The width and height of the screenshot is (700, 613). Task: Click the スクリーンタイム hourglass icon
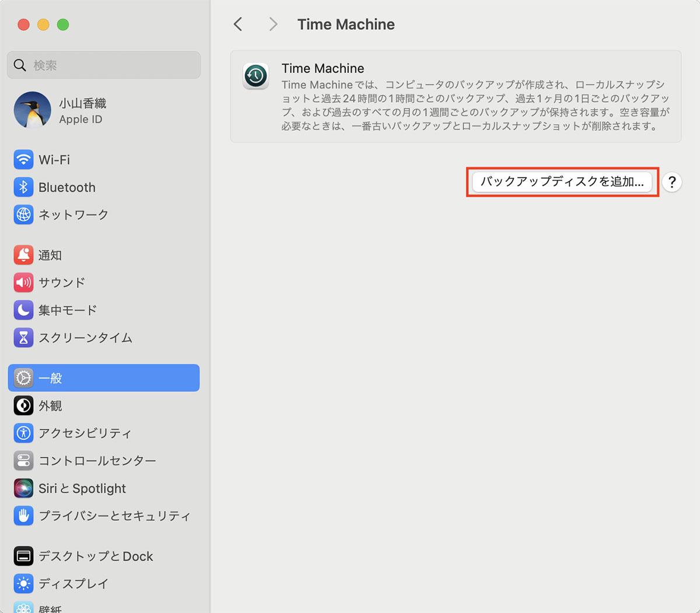point(23,337)
